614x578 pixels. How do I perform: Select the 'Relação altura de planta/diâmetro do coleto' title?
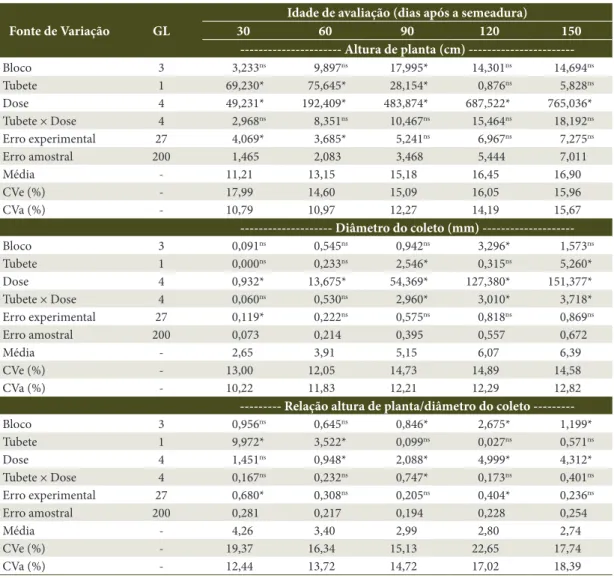[407, 406]
